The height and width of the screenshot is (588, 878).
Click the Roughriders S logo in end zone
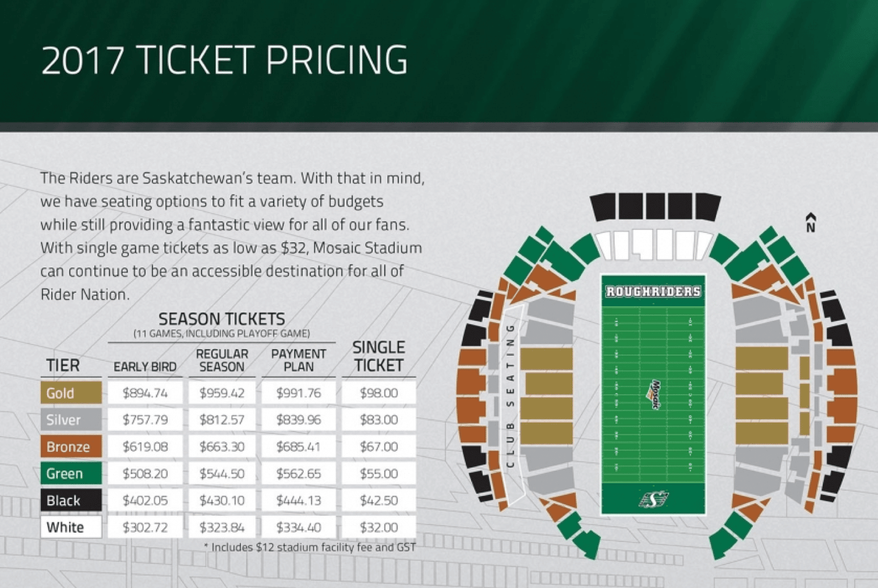[x=654, y=499]
